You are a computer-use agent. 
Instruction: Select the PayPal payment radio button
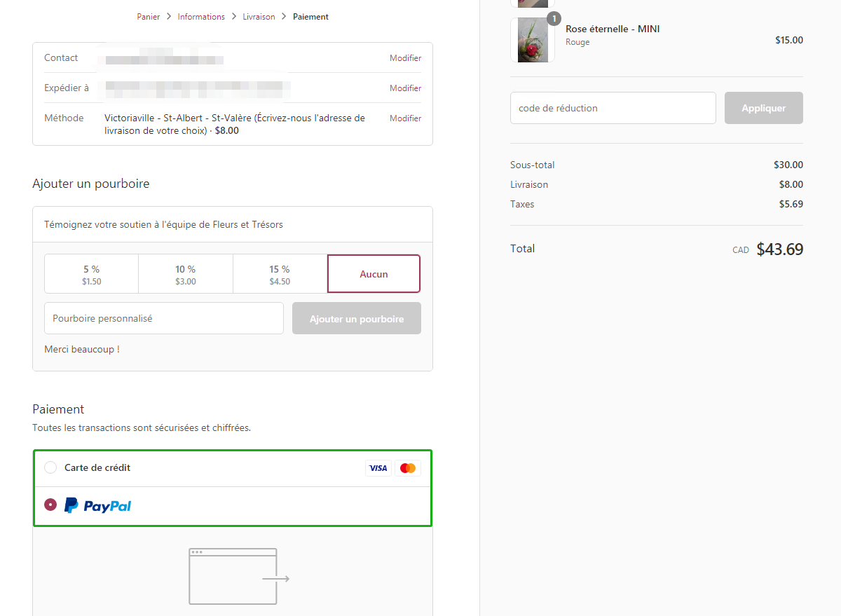50,505
